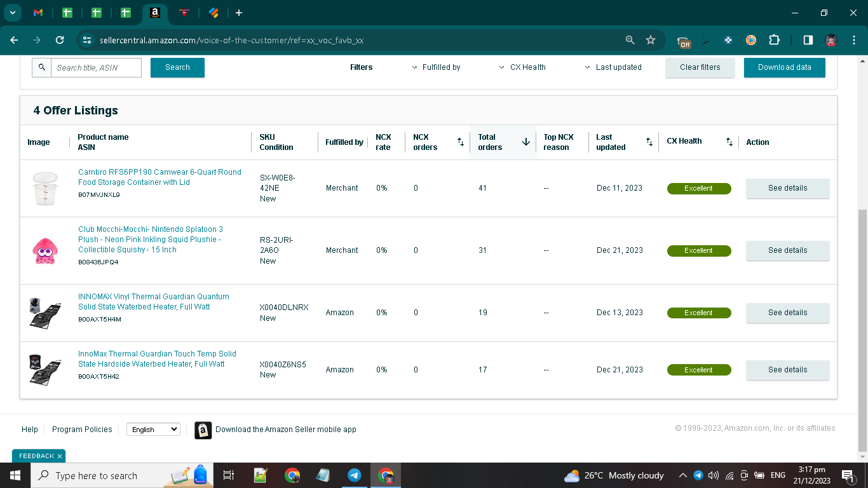Click the teal Search button
This screenshot has height=488, width=868.
pos(177,67)
